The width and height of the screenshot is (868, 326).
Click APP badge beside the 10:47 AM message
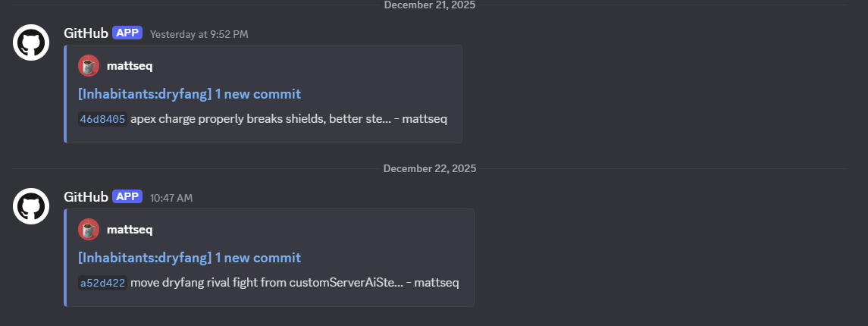(127, 196)
